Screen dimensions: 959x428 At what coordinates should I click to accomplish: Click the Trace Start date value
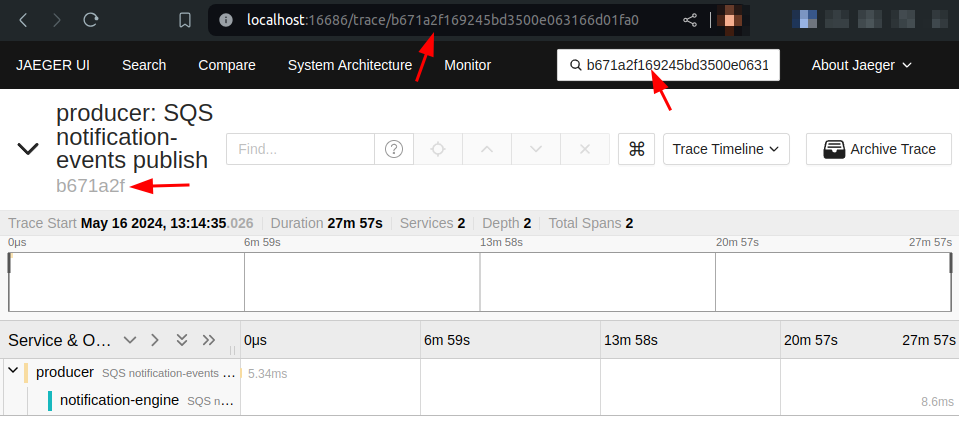pyautogui.click(x=166, y=223)
